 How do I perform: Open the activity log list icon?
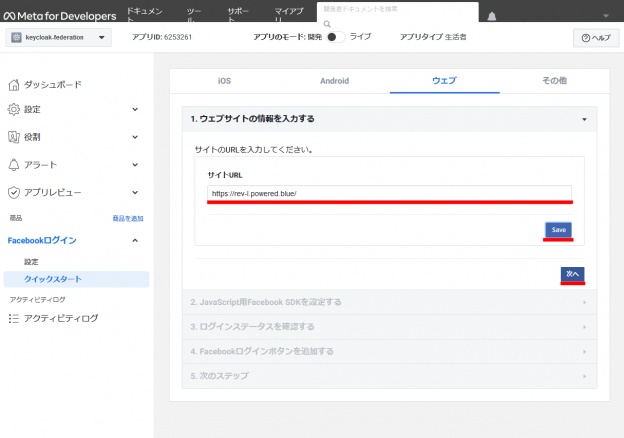(14, 318)
